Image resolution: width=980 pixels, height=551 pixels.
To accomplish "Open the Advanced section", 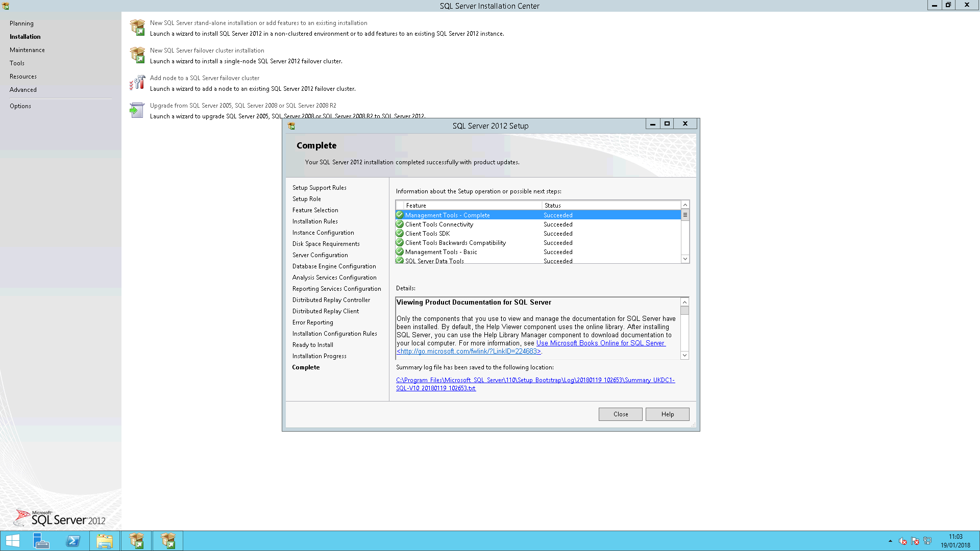I will (x=23, y=90).
